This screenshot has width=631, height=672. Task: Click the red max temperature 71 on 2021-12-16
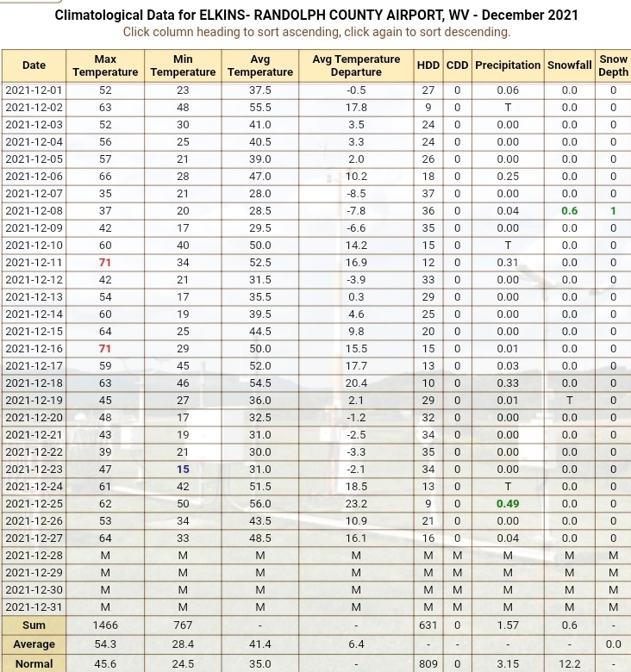(105, 349)
